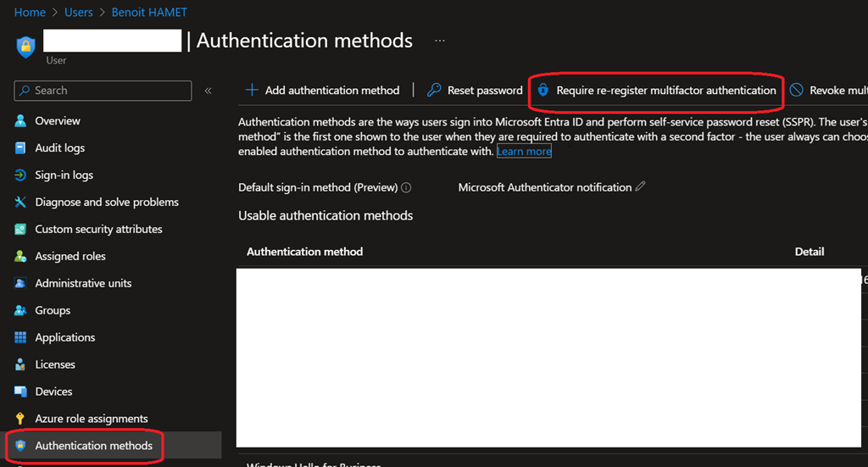Select Groups in the left menu
This screenshot has height=467, width=868.
[x=53, y=310]
